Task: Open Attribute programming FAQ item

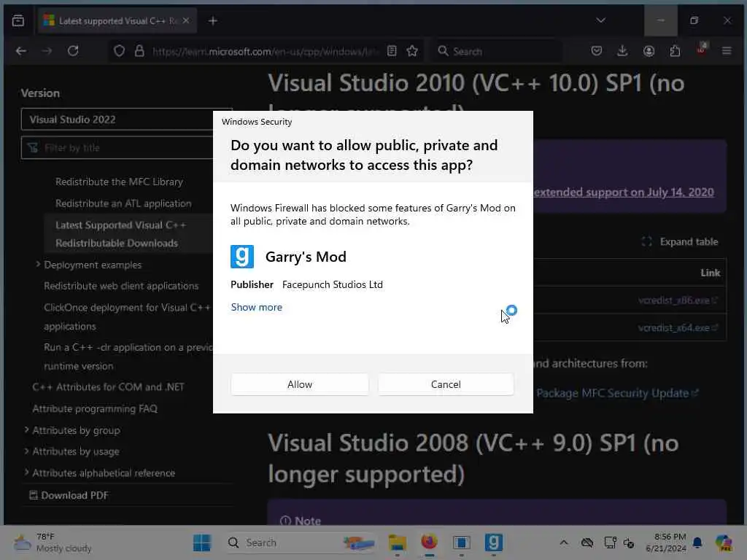Action: click(95, 408)
